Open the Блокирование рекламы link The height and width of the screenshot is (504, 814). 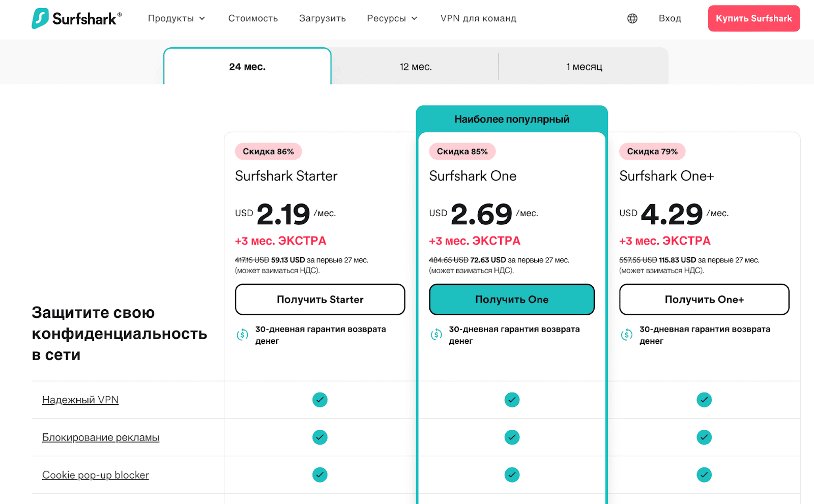pyautogui.click(x=101, y=437)
